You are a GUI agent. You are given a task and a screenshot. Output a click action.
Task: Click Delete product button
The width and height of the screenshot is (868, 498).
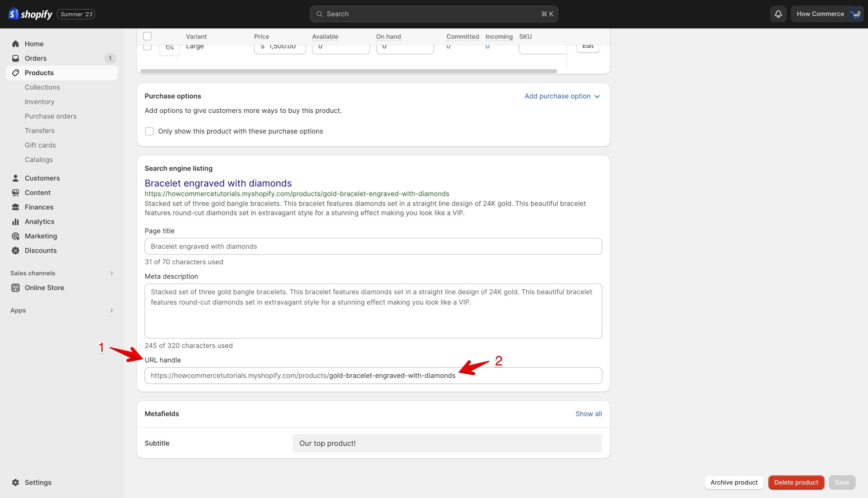(796, 482)
